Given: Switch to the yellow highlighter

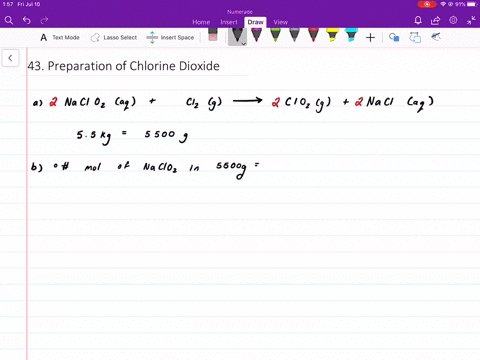Looking at the screenshot, I should (332, 35).
